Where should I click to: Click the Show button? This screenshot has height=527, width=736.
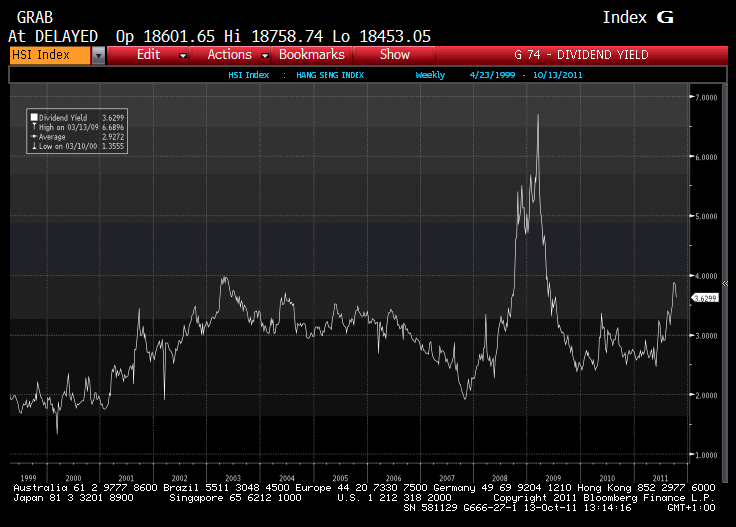coord(395,55)
